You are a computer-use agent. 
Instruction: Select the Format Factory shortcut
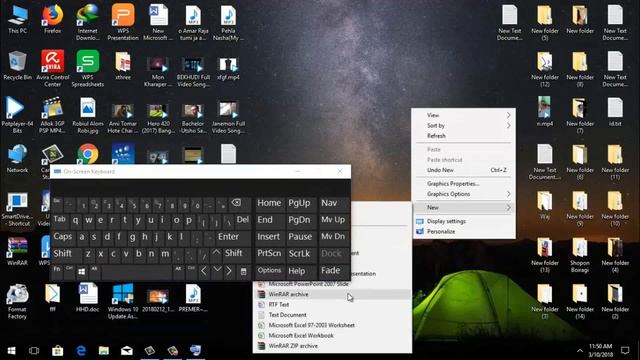point(17,301)
